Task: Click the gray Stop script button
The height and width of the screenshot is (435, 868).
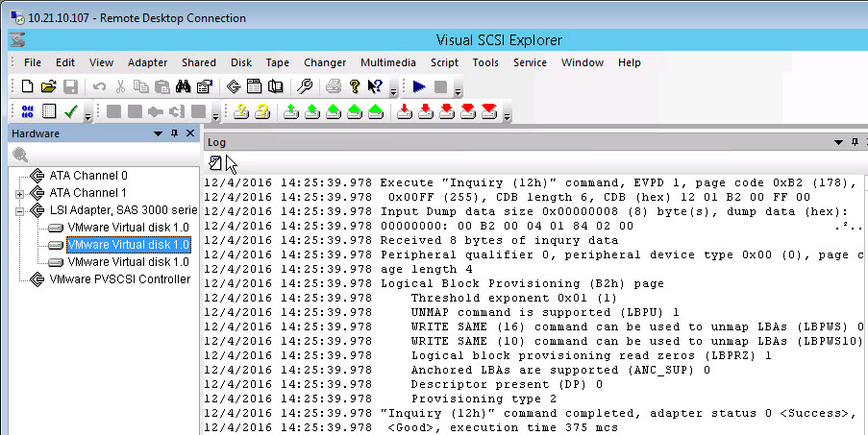Action: [440, 86]
